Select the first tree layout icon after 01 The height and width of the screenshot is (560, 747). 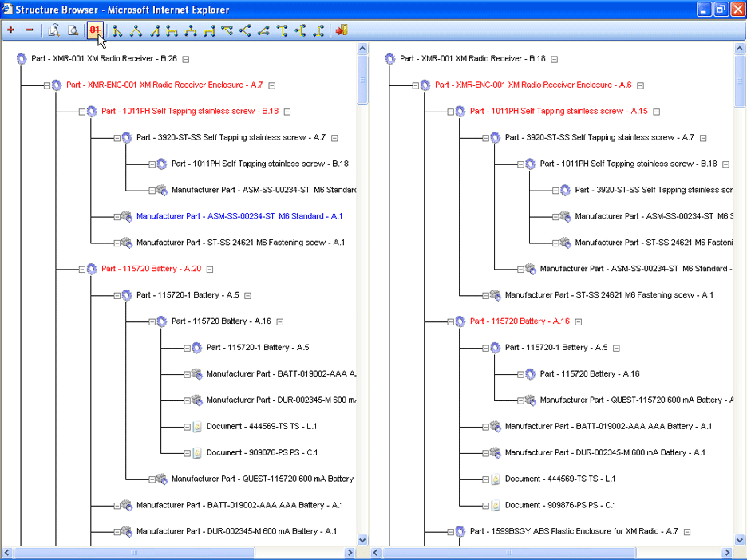coord(117,30)
